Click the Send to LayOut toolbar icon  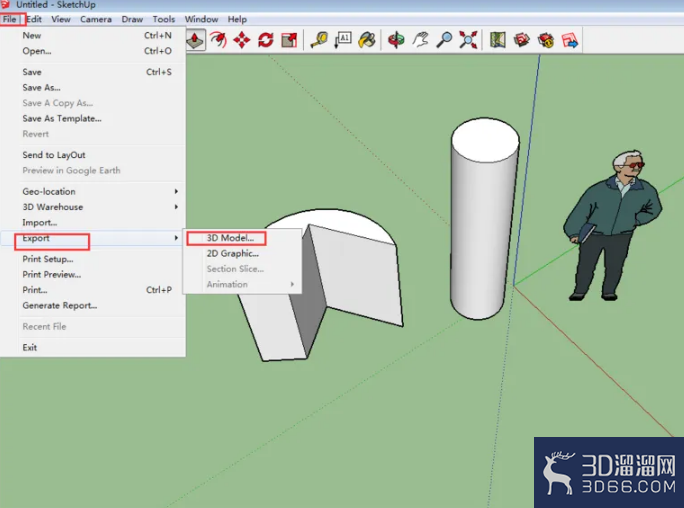tap(570, 40)
